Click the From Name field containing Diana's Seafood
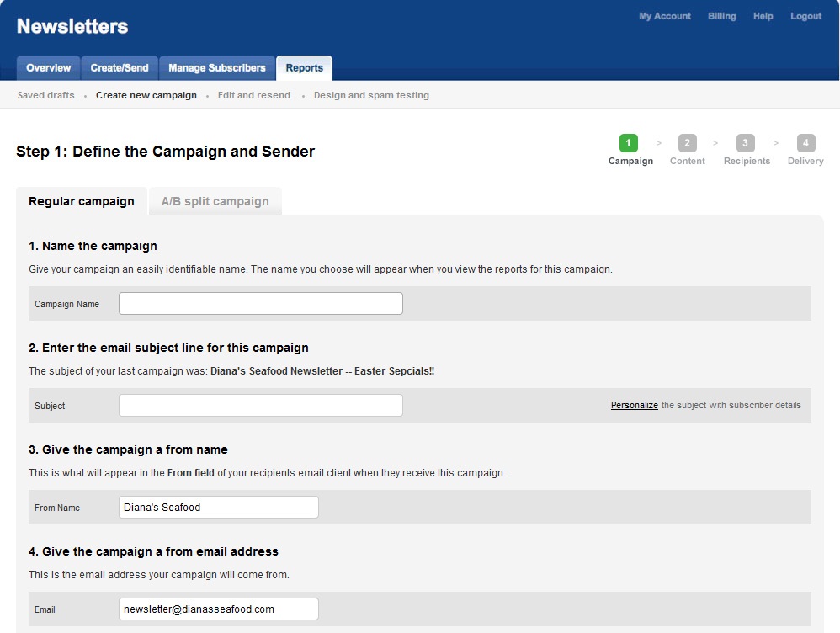 tap(219, 507)
